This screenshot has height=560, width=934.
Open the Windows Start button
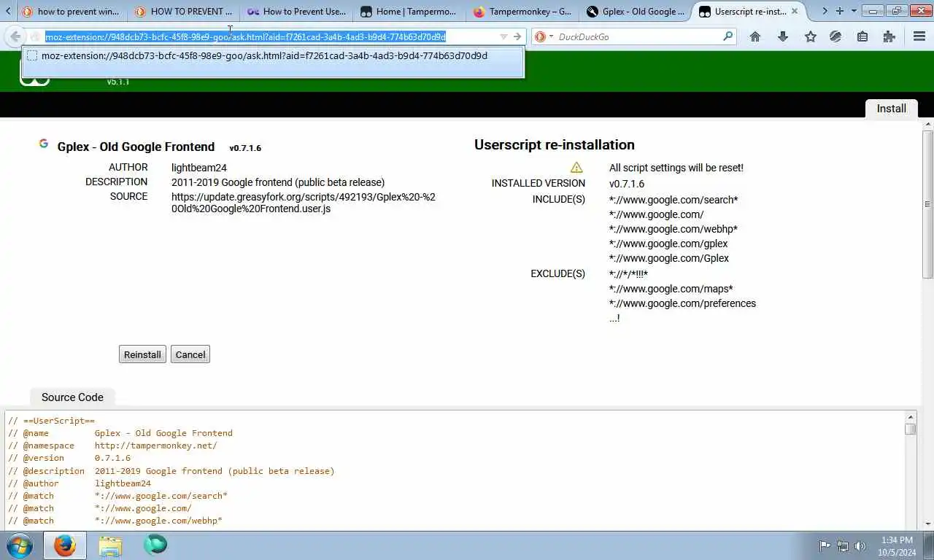point(19,545)
